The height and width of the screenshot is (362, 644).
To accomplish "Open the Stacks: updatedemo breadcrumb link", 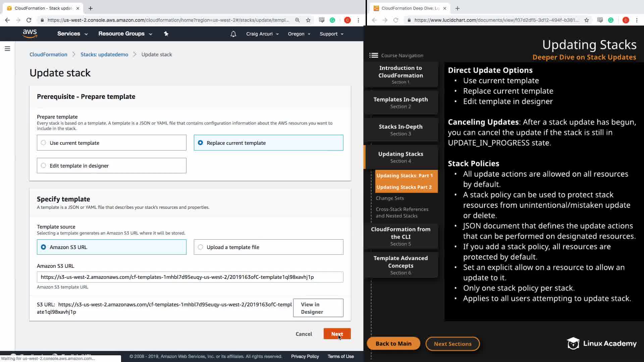I will pyautogui.click(x=104, y=55).
